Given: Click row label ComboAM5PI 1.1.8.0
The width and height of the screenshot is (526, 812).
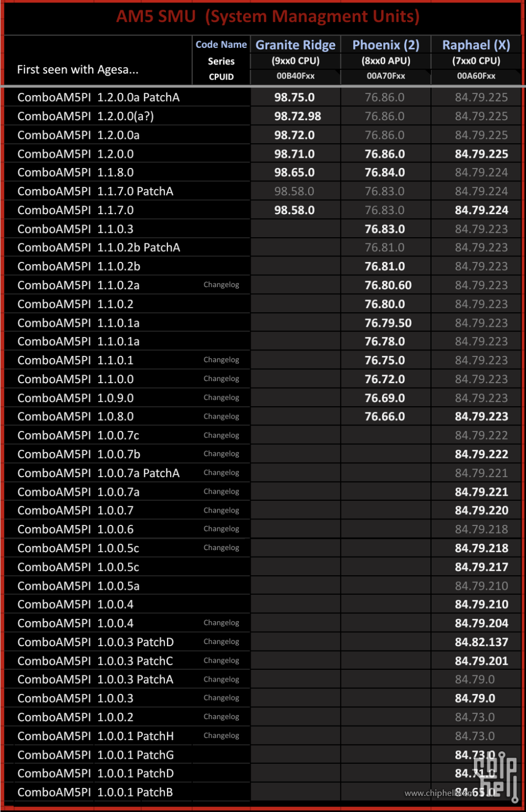Looking at the screenshot, I should click(76, 173).
